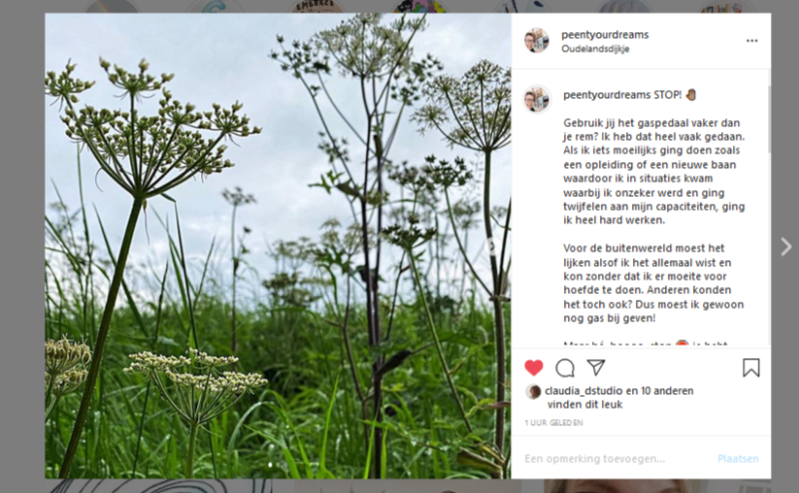The width and height of the screenshot is (799, 493).
Task: Open comments with the speech bubble icon
Action: pos(565,368)
